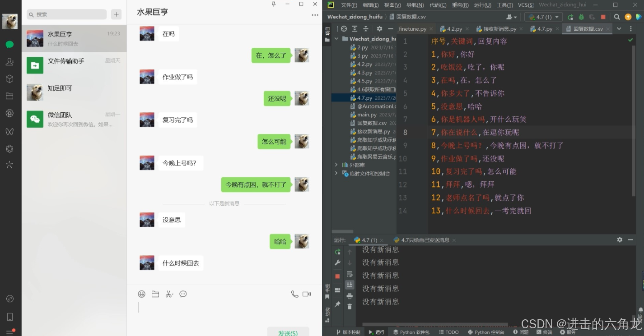Open PyCharm 导航(N) menu
Viewport: 644px width, 336px height.
point(415,5)
